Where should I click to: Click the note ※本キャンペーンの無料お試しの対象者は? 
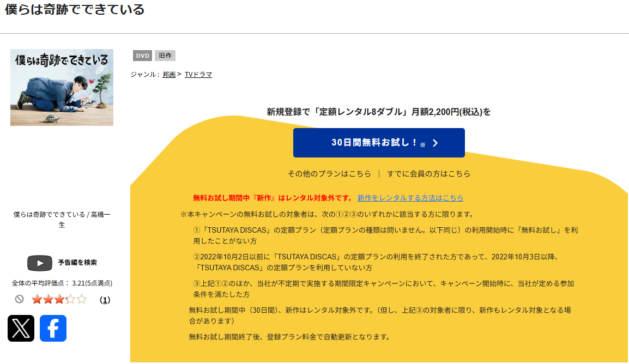pyautogui.click(x=328, y=214)
